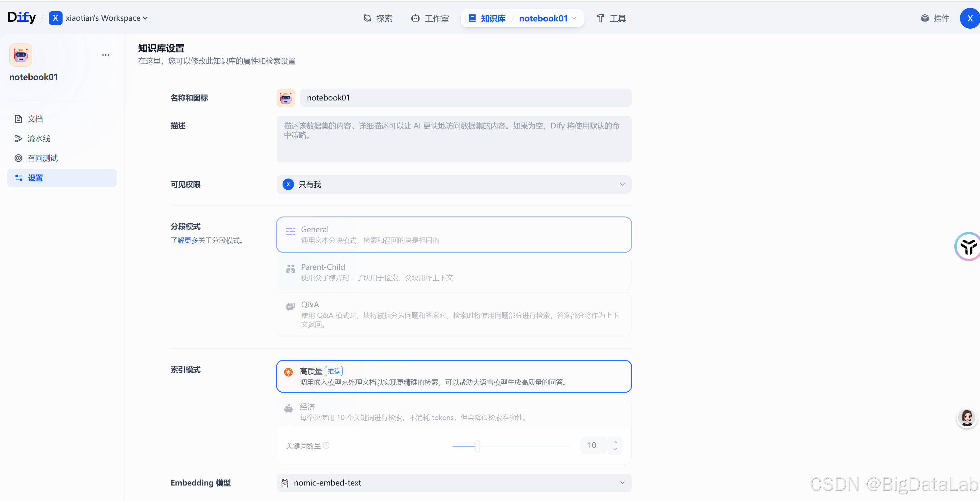This screenshot has height=501, width=980.
Task: Change the knowledge base robot icon
Action: pos(286,98)
